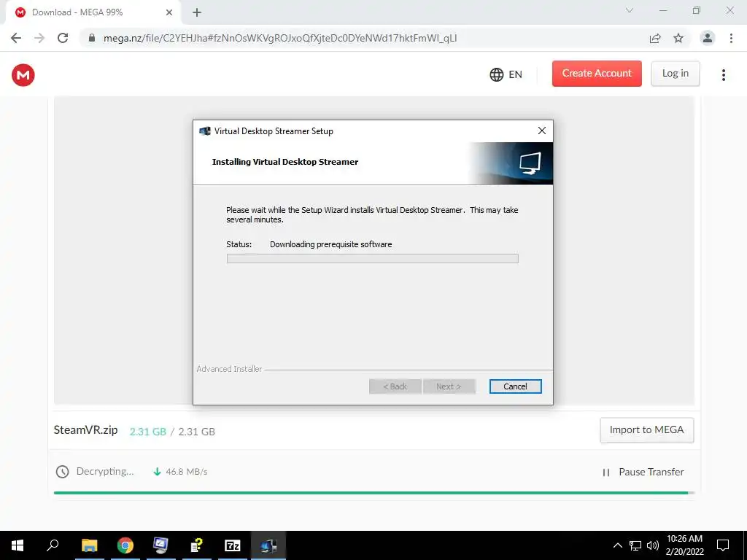The height and width of the screenshot is (560, 747).
Task: Cancel the Virtual Desktop Streamer install
Action: point(515,386)
